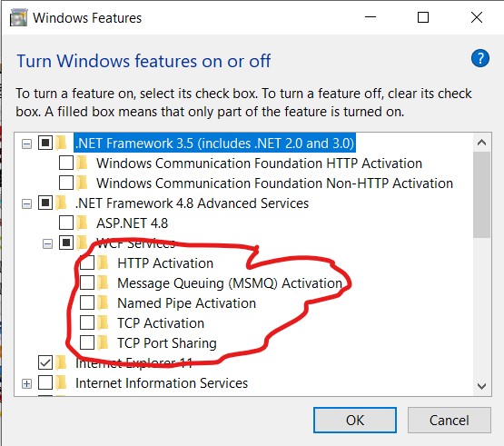
Task: Click the folder icon of .NET Framework 4.8 Advanced Services
Action: coord(61,203)
